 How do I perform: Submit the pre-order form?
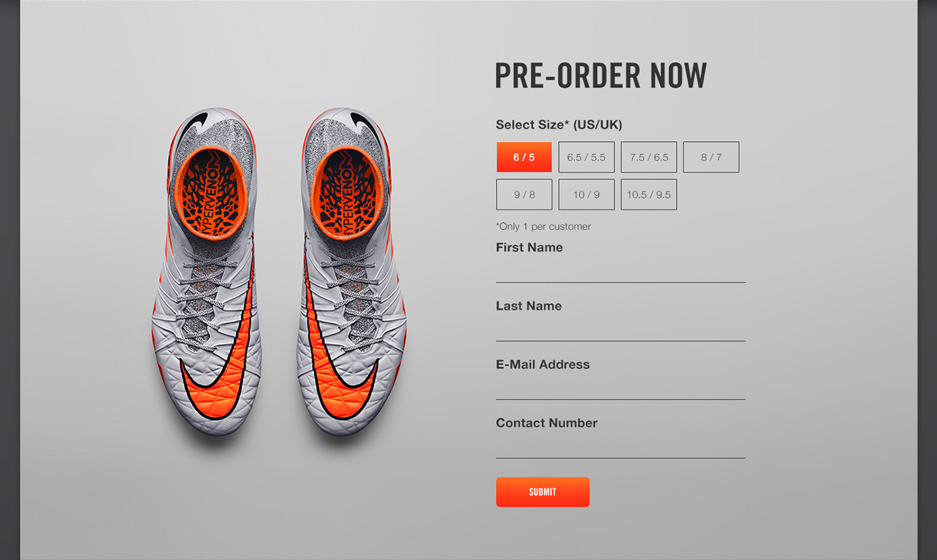[543, 492]
